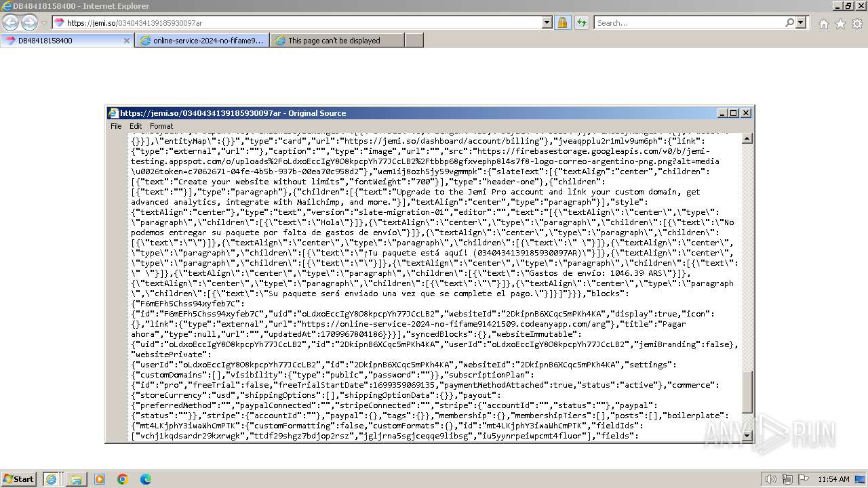This screenshot has width=868, height=488.
Task: Open the Tools gear icon
Action: click(x=857, y=24)
